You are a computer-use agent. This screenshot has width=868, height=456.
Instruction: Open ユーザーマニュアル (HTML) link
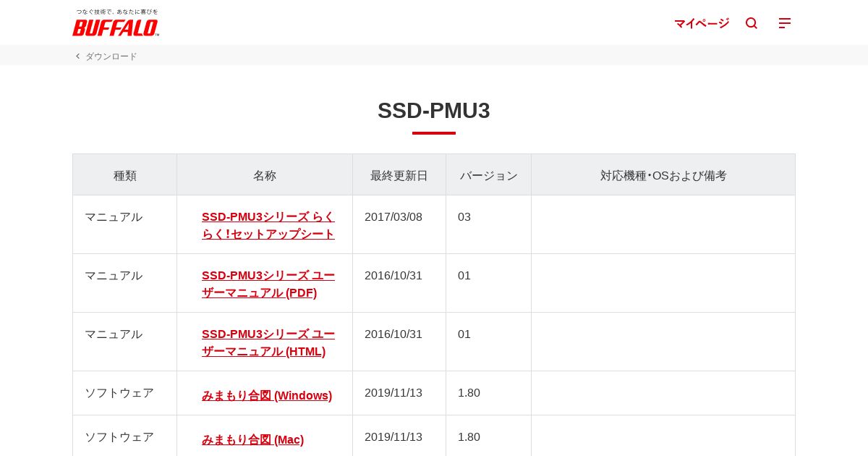268,342
